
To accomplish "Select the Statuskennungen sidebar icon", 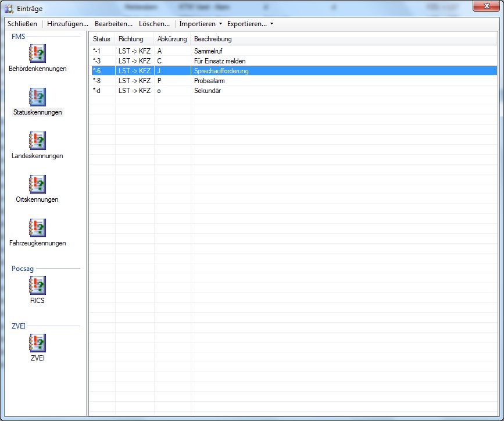I will [x=37, y=97].
